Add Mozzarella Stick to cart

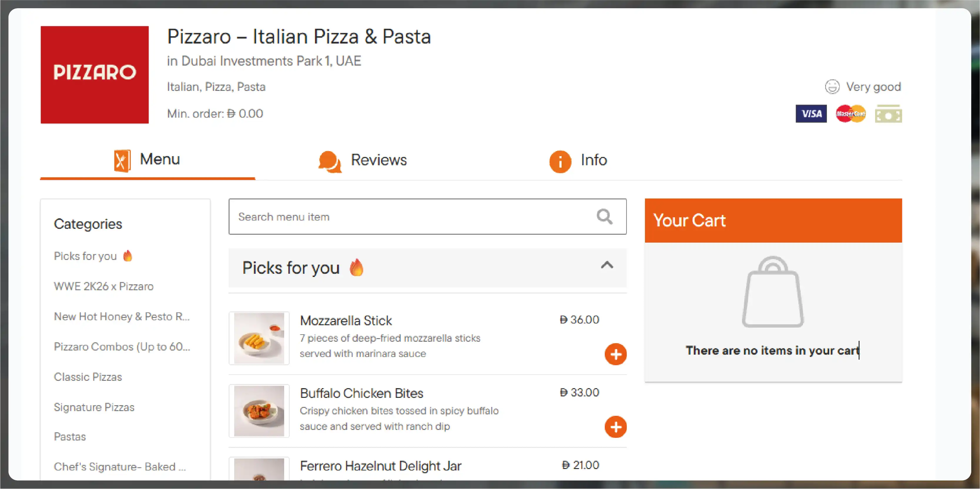coord(615,354)
